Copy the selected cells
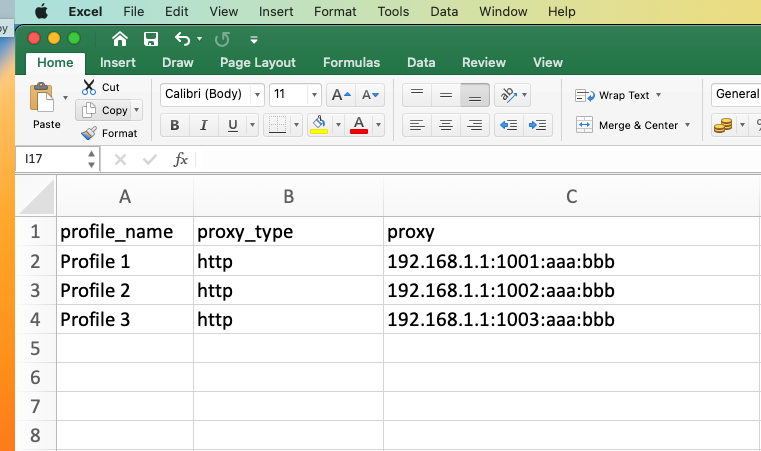 point(104,110)
